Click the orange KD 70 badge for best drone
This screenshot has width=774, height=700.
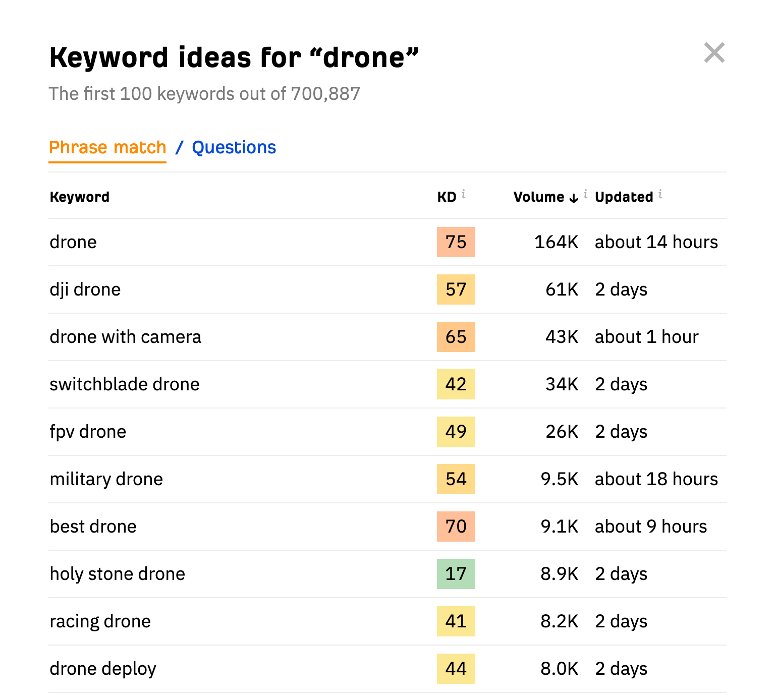456,527
